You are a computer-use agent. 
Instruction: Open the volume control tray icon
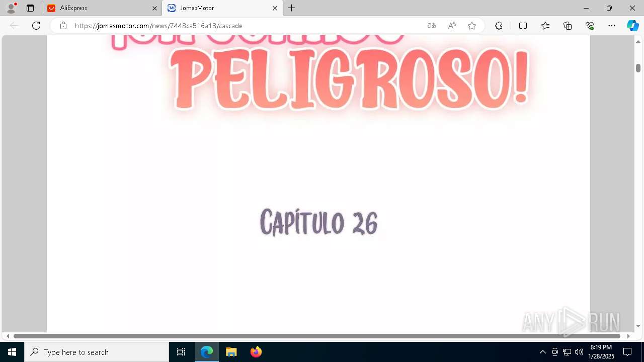click(579, 352)
